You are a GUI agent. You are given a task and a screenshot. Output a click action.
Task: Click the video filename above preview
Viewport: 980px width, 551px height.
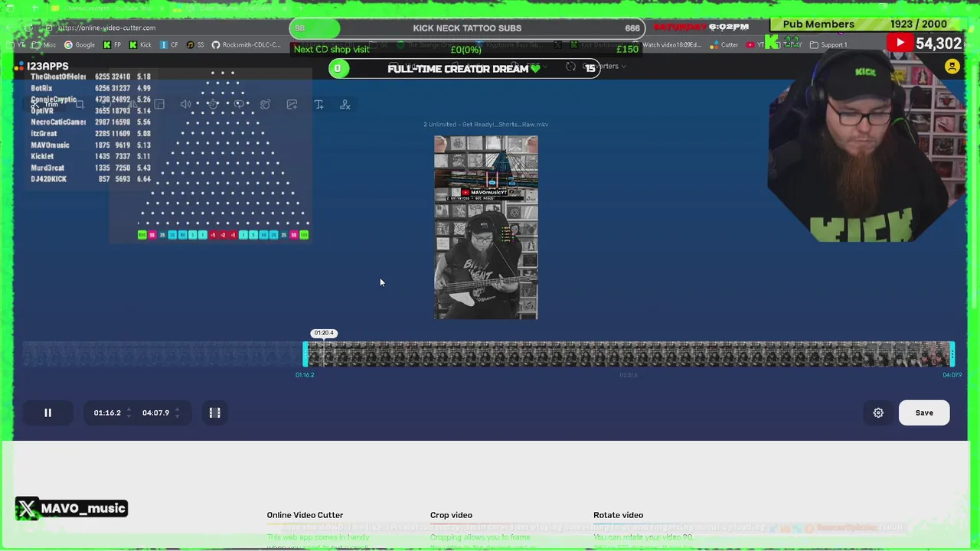[x=486, y=124]
